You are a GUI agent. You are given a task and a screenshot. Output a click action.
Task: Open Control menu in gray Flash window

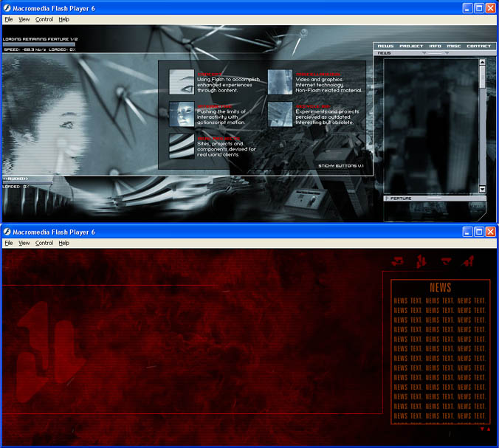click(44, 19)
